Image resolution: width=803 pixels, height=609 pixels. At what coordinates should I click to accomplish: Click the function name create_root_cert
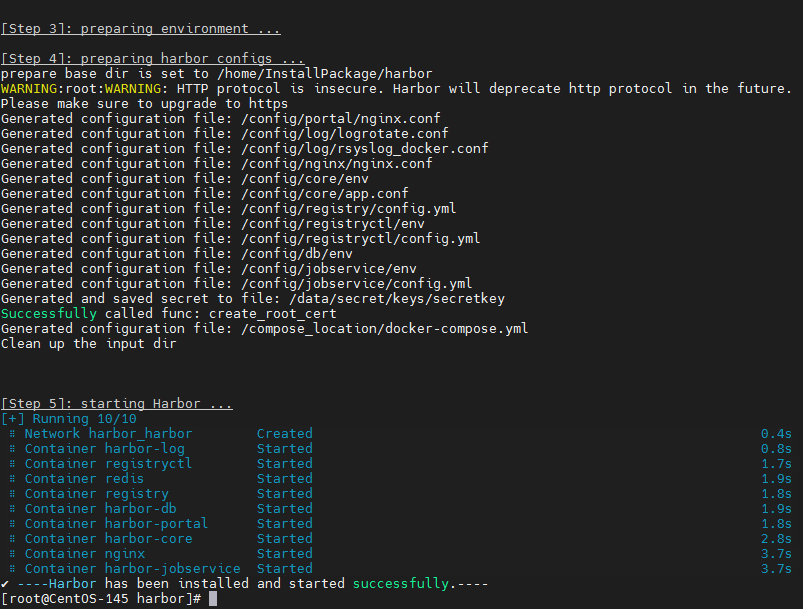tap(272, 313)
